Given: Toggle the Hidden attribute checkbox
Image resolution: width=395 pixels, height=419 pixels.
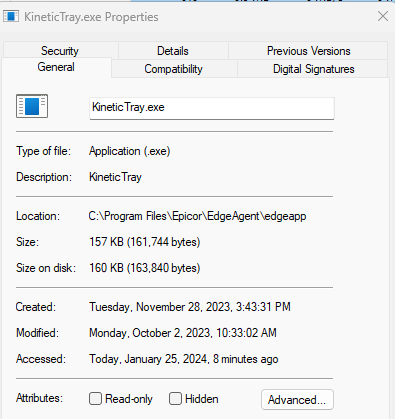Looking at the screenshot, I should click(175, 399).
